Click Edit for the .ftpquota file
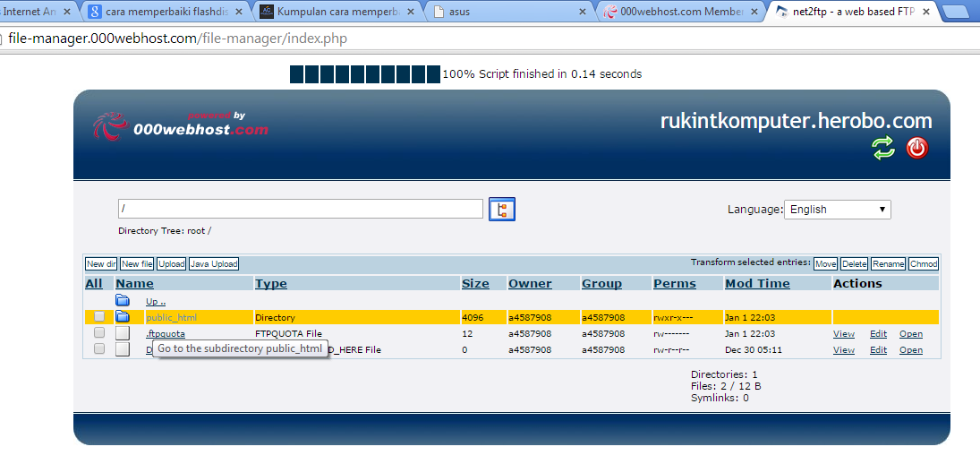This screenshot has height=464, width=980. pos(878,334)
